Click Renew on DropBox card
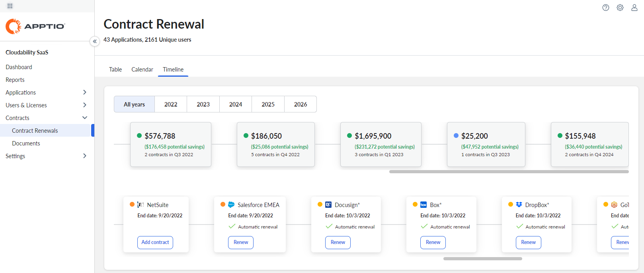The width and height of the screenshot is (644, 273). pyautogui.click(x=529, y=242)
